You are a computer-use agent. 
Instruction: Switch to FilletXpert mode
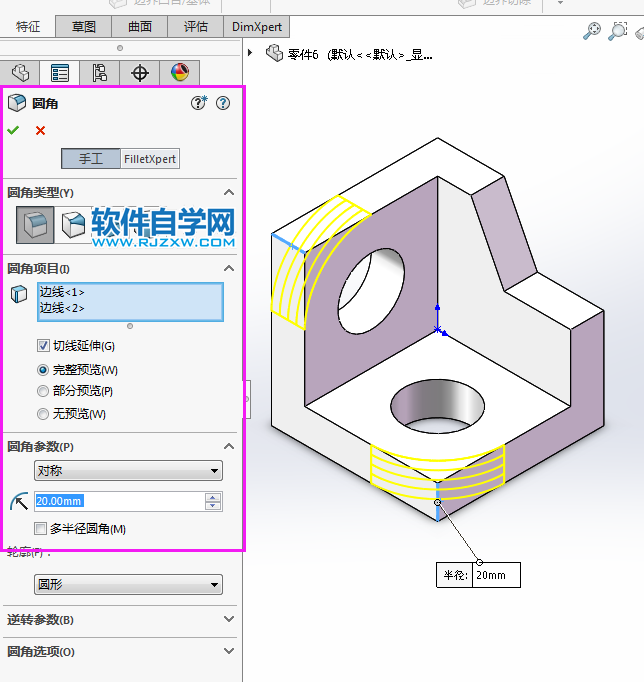point(150,159)
